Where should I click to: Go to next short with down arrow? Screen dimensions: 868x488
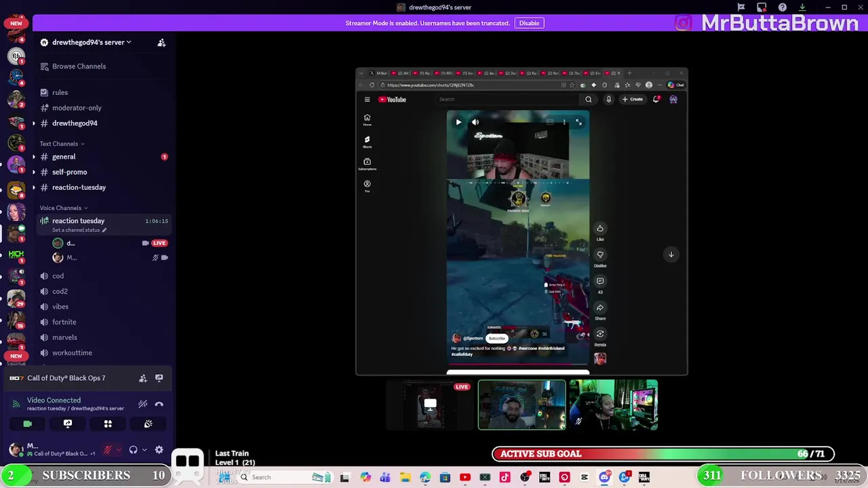(x=671, y=254)
